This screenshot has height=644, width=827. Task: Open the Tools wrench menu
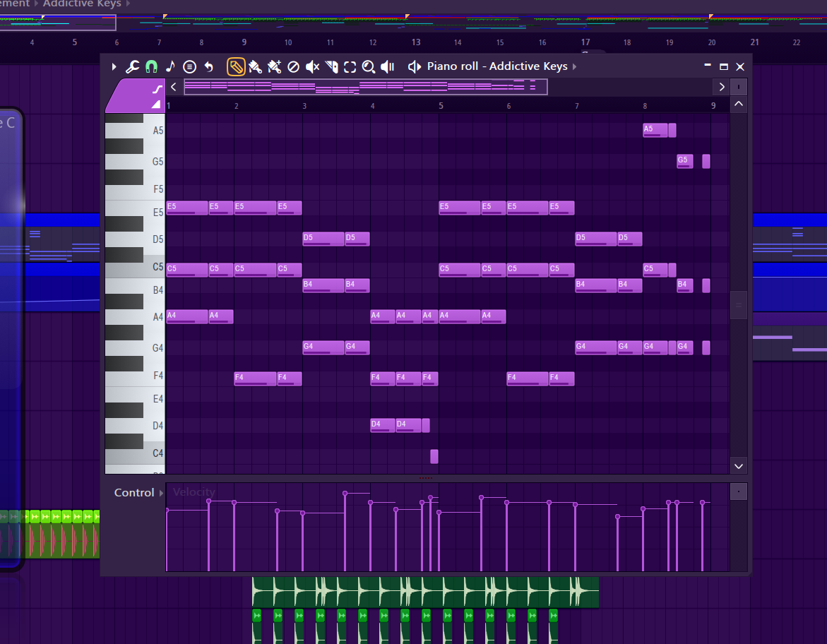pos(132,67)
